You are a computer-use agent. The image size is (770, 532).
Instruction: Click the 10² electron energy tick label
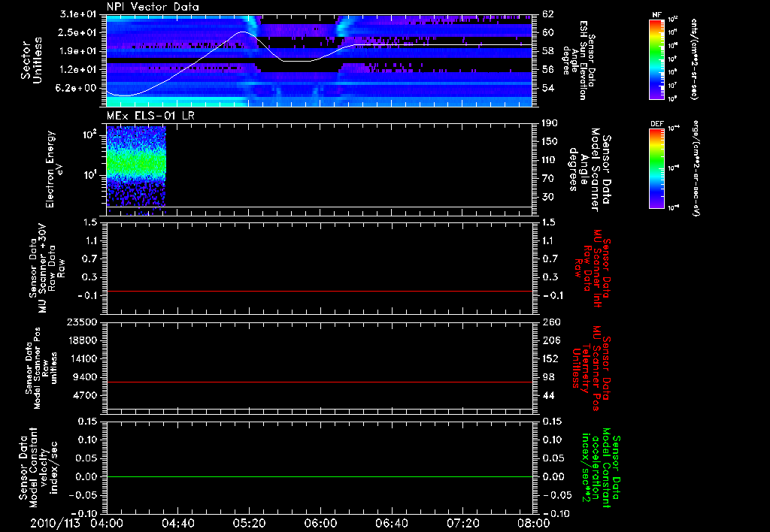(x=89, y=134)
